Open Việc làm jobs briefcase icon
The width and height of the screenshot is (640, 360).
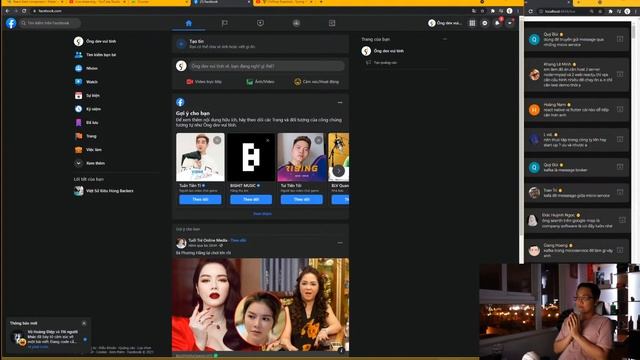[x=79, y=150]
